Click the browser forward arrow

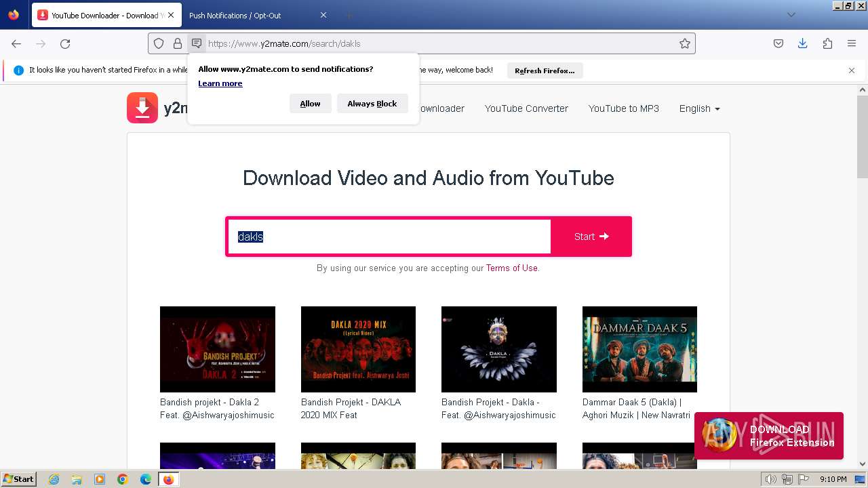[41, 43]
